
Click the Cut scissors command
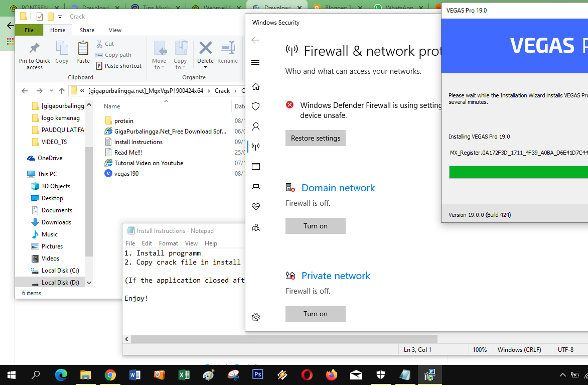click(x=105, y=44)
